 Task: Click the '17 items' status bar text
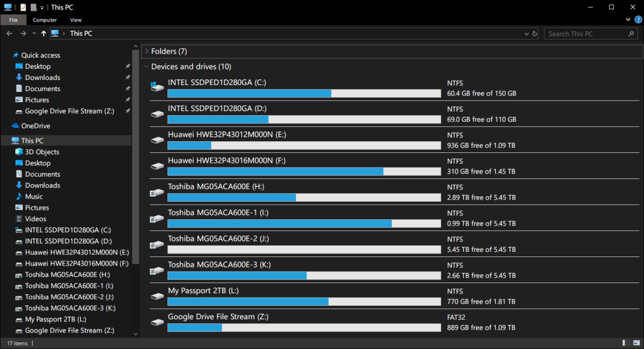tap(18, 343)
